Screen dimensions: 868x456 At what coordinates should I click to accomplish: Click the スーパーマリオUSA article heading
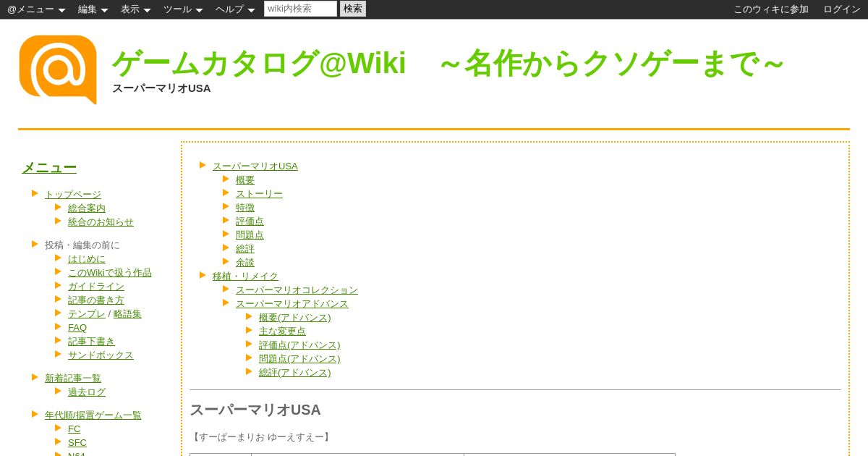tap(255, 410)
